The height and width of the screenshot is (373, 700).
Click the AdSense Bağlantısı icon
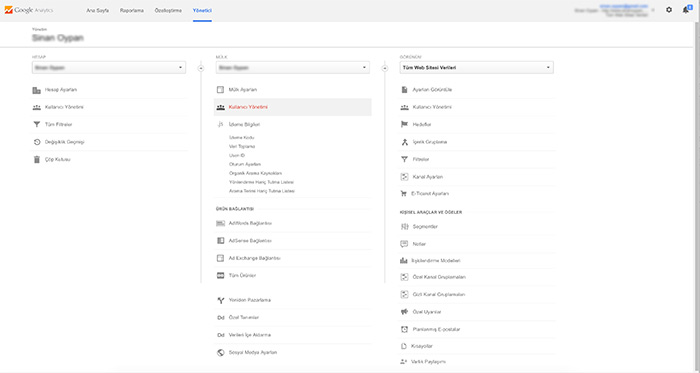click(x=220, y=240)
